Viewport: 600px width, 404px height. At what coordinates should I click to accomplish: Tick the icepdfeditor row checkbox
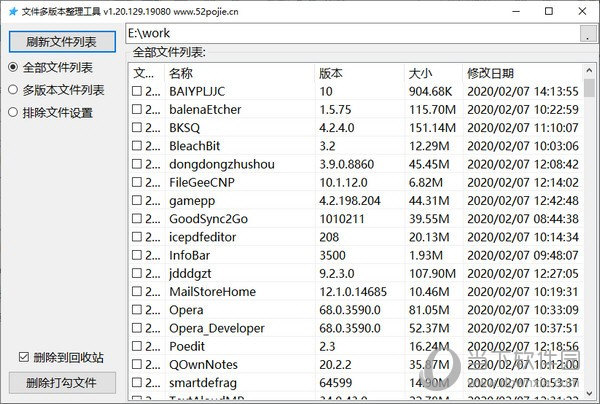[137, 237]
